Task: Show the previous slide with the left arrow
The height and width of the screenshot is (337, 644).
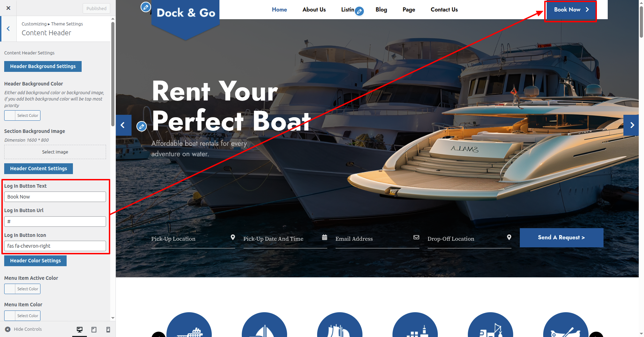Action: [123, 125]
